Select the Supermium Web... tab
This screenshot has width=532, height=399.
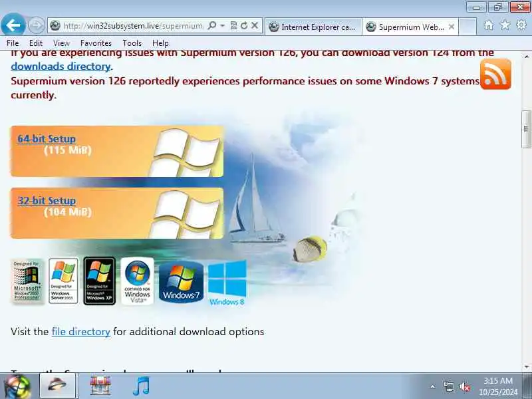click(405, 27)
